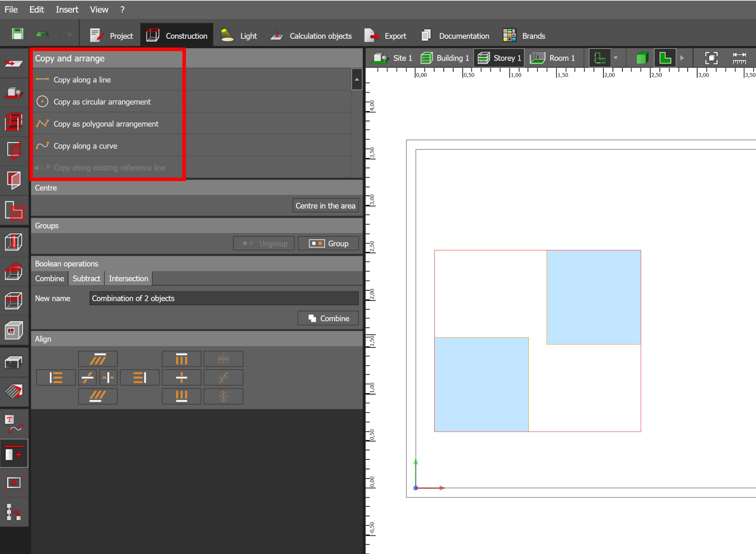
Task: Click the Copy and arrange panel scroll arrow
Action: (356, 79)
